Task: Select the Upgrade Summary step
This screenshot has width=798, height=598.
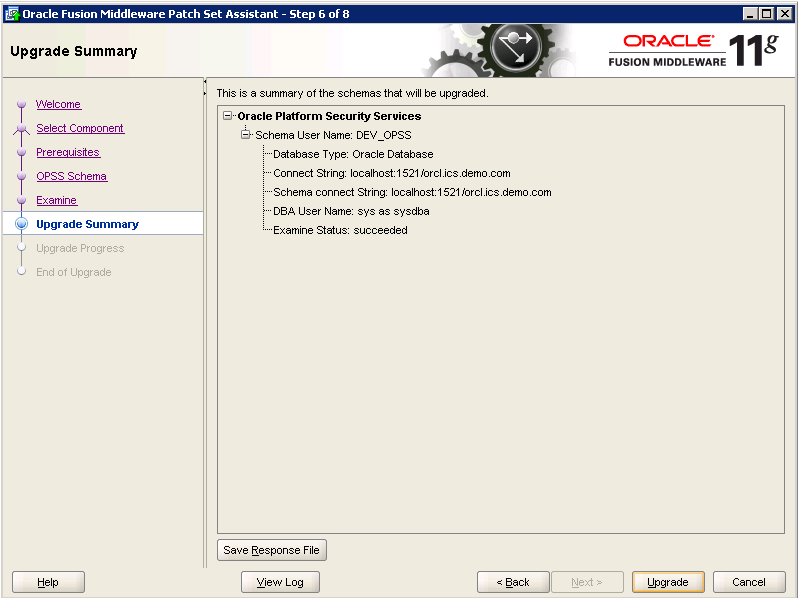Action: click(x=88, y=224)
